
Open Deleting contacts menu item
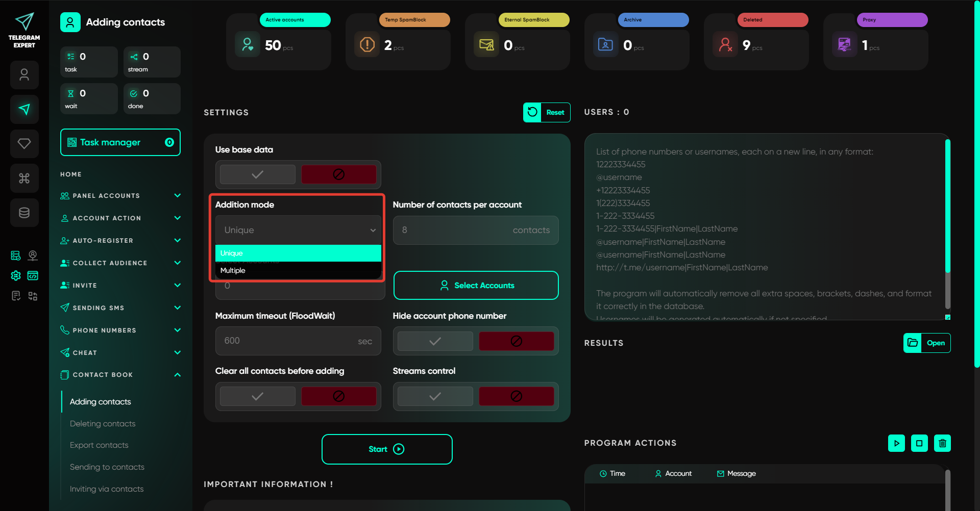103,424
